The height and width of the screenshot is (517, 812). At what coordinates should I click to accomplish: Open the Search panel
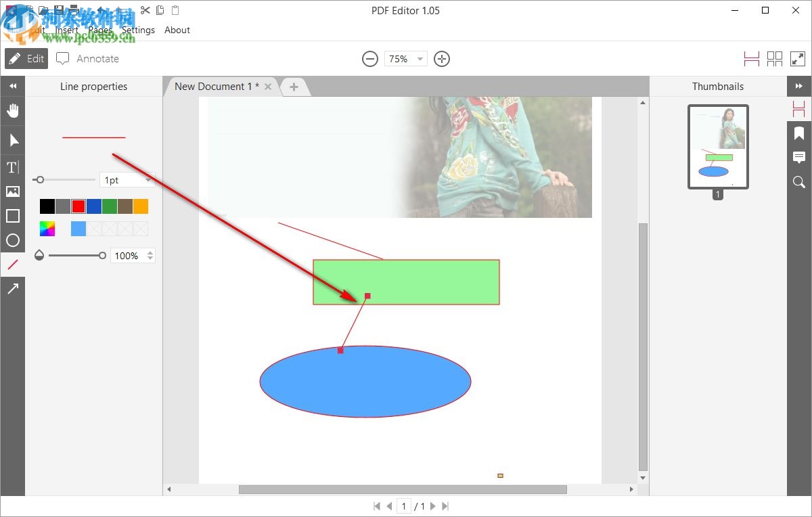[x=798, y=181]
